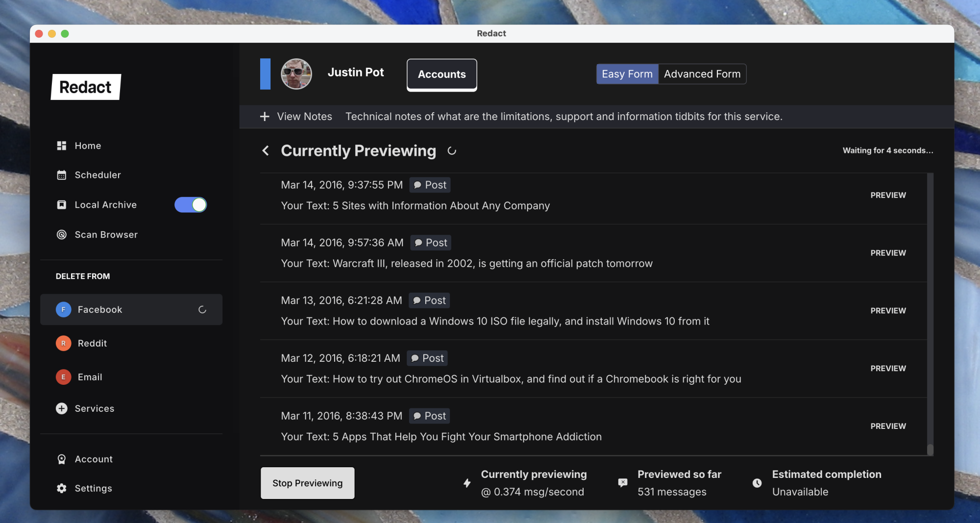Switch to Advanced Form mode
The height and width of the screenshot is (523, 980).
click(x=702, y=74)
